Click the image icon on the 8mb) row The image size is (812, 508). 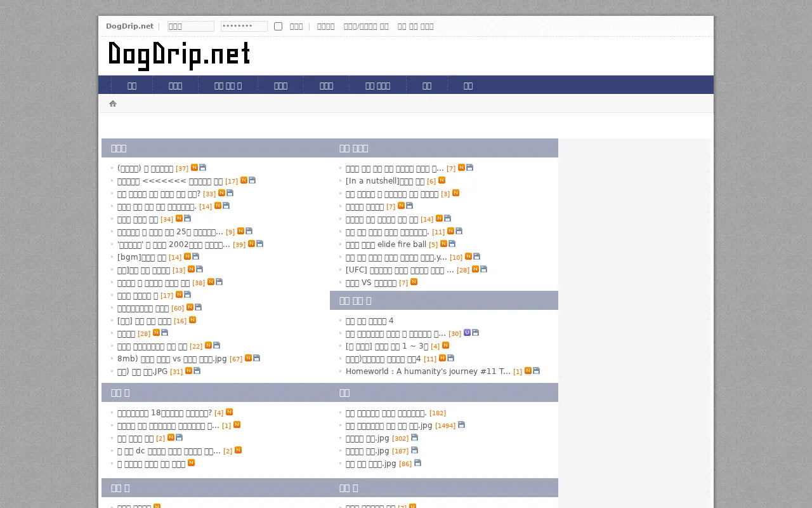pyautogui.click(x=256, y=358)
